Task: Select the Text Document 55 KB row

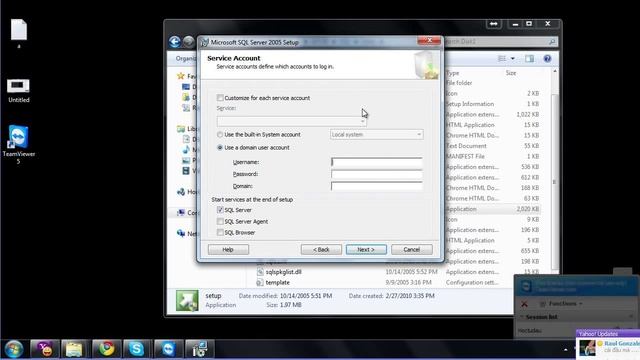Action: (x=492, y=146)
